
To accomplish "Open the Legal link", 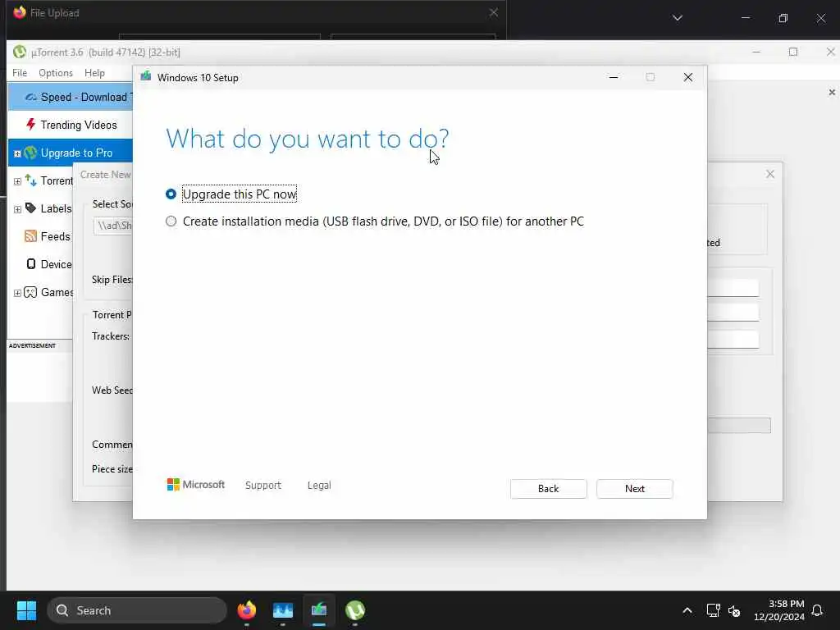I will pyautogui.click(x=319, y=486).
